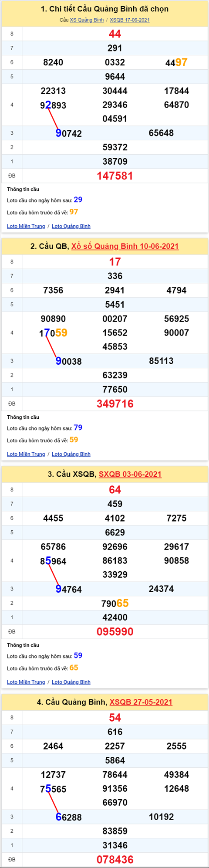Click blue predicted loto number 29

[x=78, y=200]
